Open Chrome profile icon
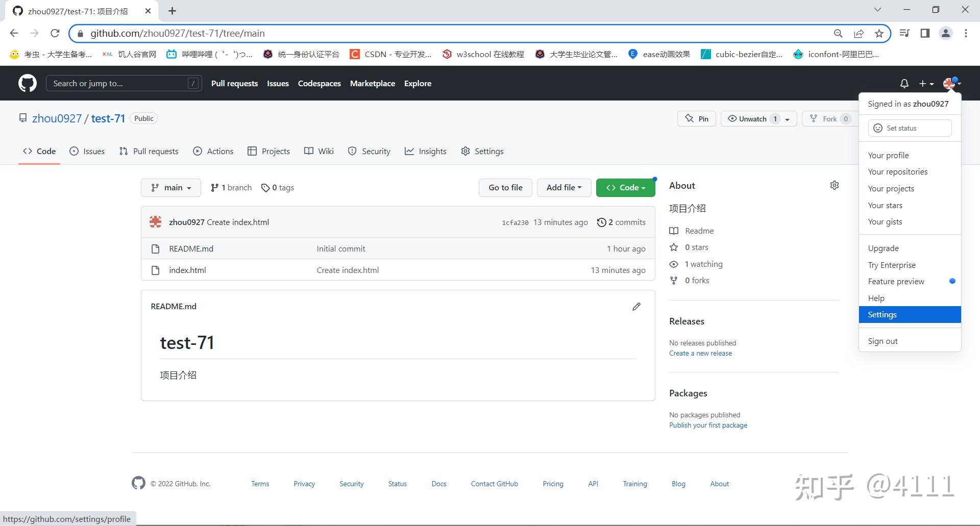The image size is (980, 526). point(946,33)
